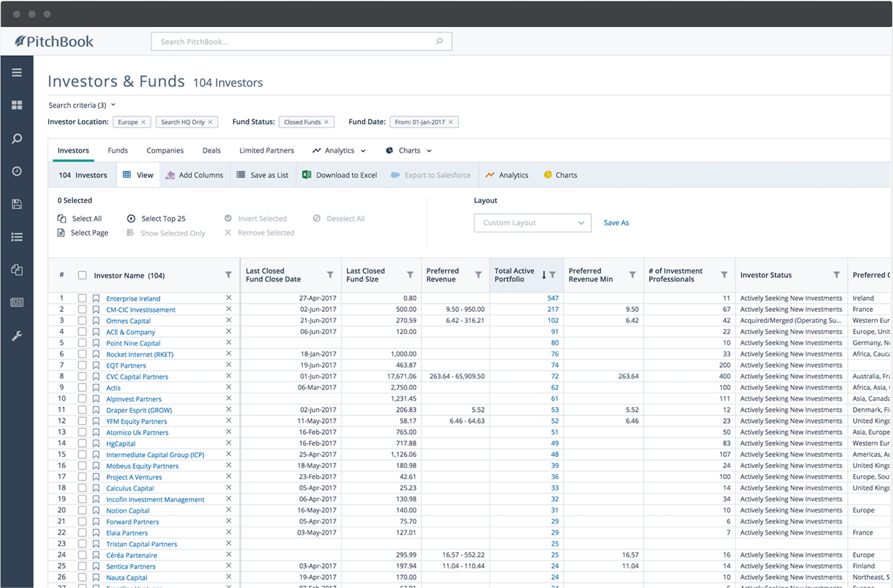Check the select-all header checkbox
The height and width of the screenshot is (588, 893).
point(82,275)
